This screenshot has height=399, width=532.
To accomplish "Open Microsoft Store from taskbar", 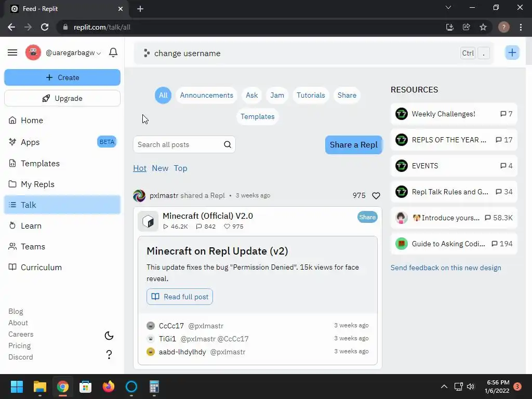I will pos(86,387).
